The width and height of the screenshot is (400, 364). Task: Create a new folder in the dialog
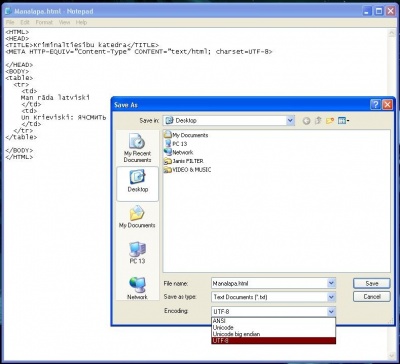tap(330, 121)
